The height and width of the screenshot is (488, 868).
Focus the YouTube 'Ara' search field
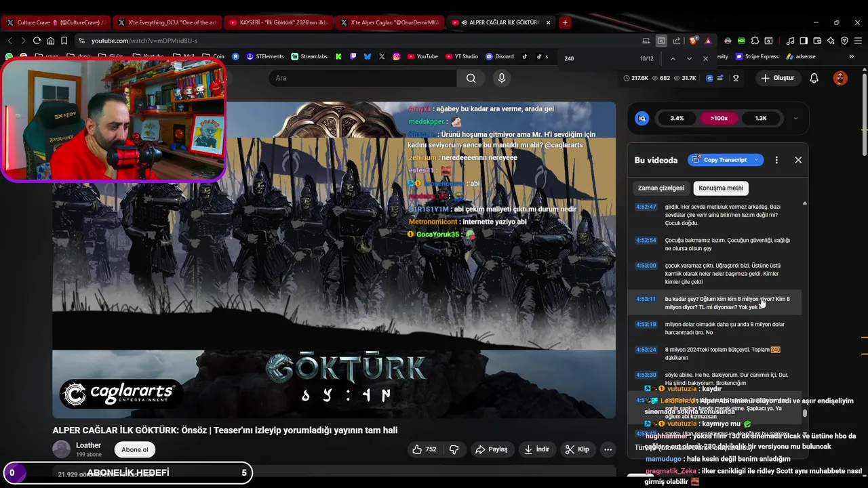coord(362,78)
